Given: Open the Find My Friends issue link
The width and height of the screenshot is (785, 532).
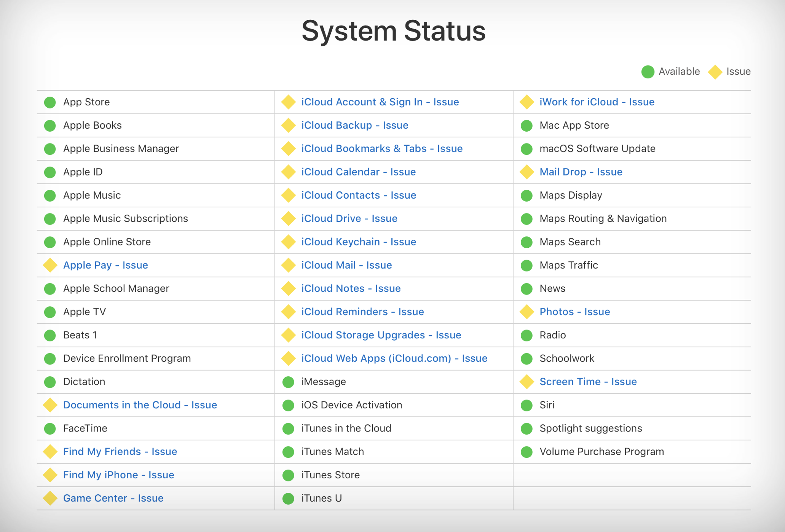Looking at the screenshot, I should pos(120,451).
